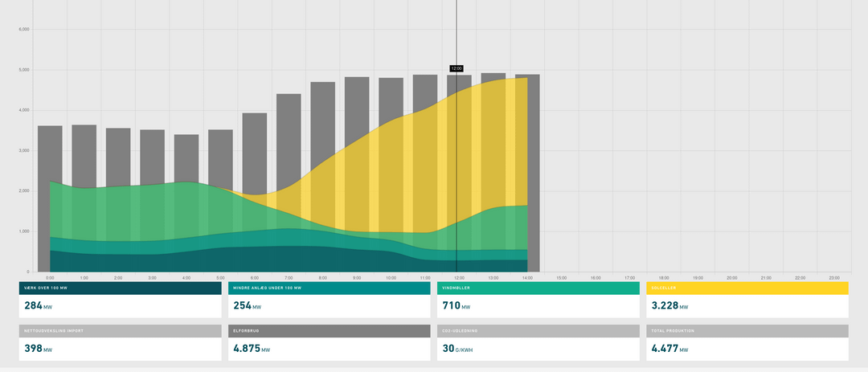The height and width of the screenshot is (372, 868).
Task: Click the 1:00 label on time axis
Action: 84,278
